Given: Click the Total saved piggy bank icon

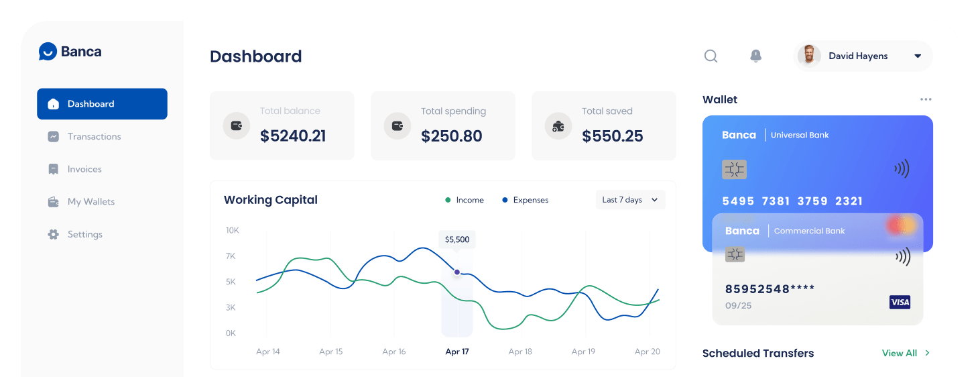Looking at the screenshot, I should click(x=558, y=125).
